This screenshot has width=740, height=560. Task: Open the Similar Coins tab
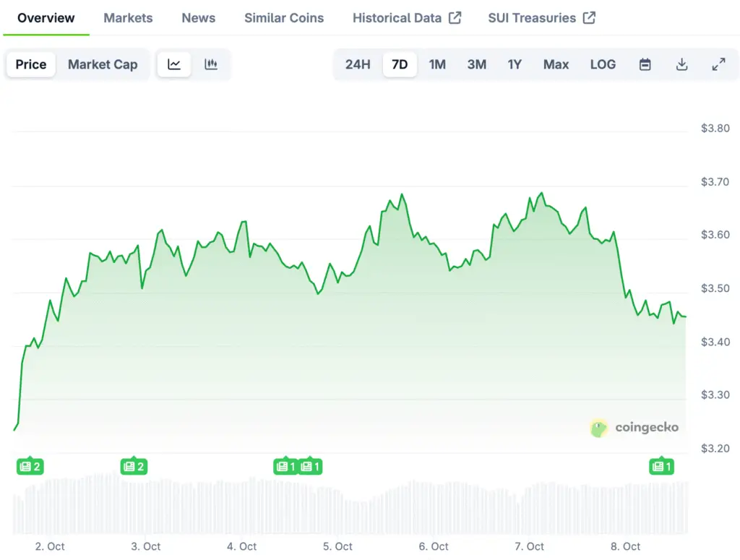tap(284, 18)
